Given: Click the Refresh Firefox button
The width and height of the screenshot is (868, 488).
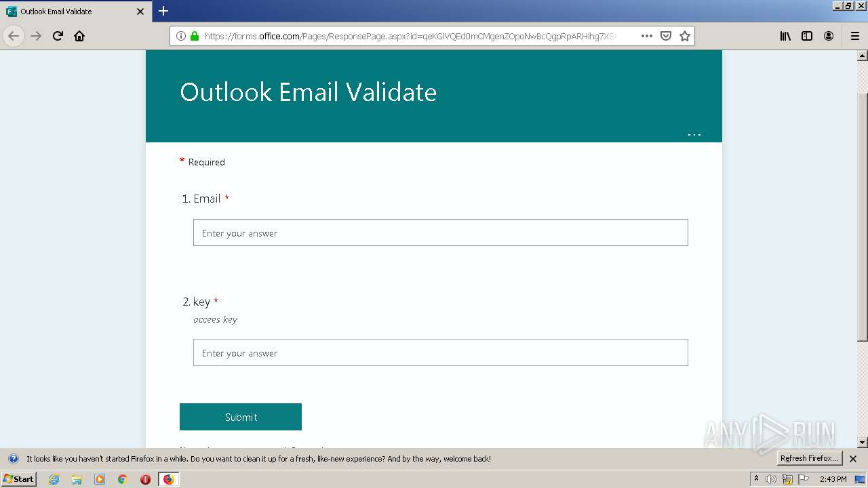Looking at the screenshot, I should tap(809, 458).
